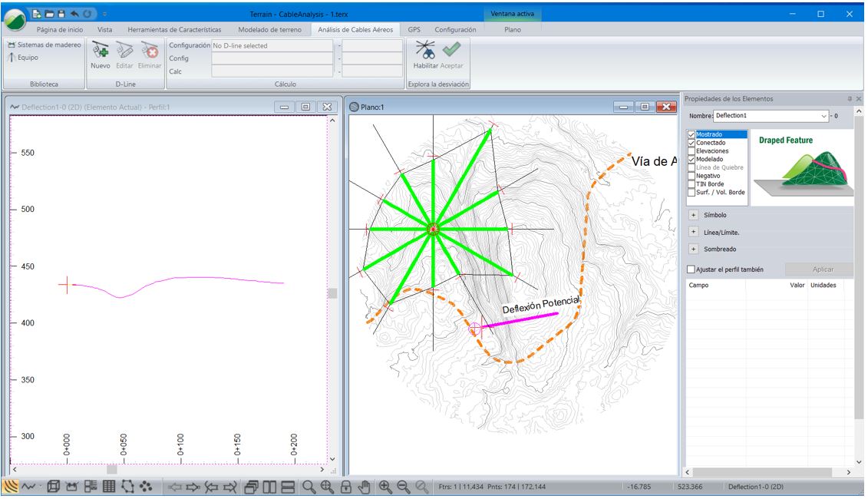Click the save icon in title bar

click(61, 14)
